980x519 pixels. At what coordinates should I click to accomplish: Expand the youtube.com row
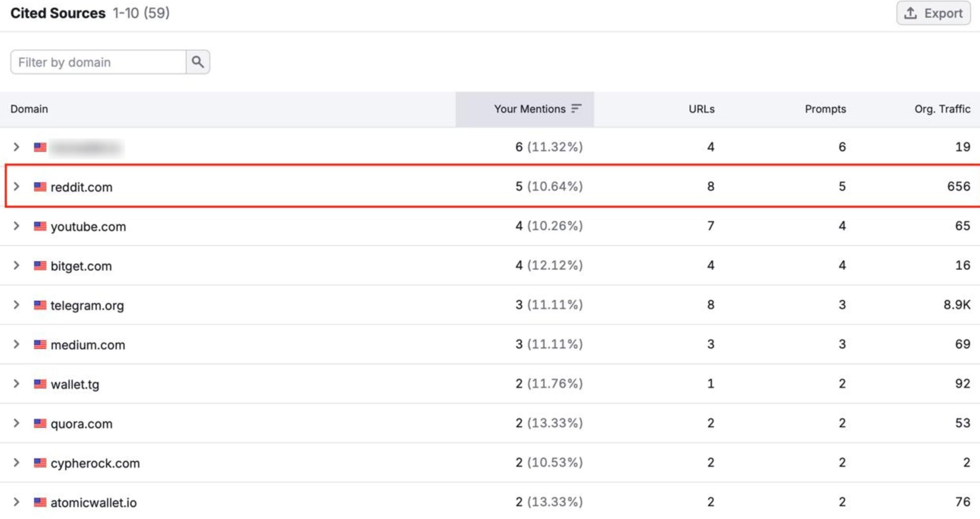16,226
